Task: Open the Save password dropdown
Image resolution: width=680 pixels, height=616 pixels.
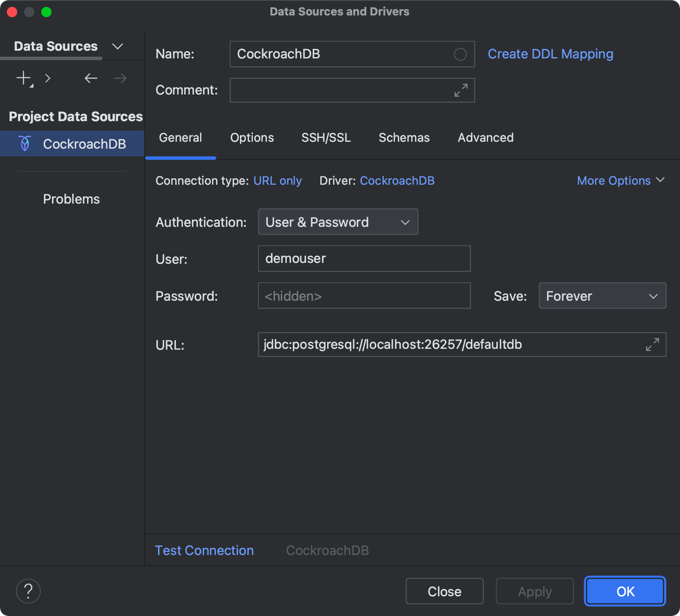Action: point(602,296)
